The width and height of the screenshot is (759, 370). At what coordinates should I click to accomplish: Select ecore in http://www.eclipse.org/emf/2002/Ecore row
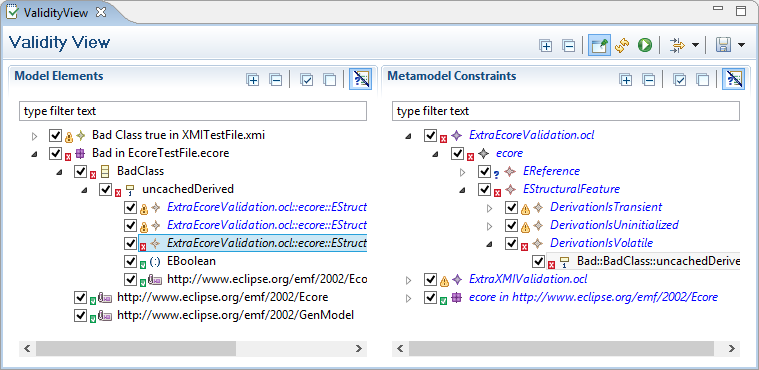tap(593, 297)
